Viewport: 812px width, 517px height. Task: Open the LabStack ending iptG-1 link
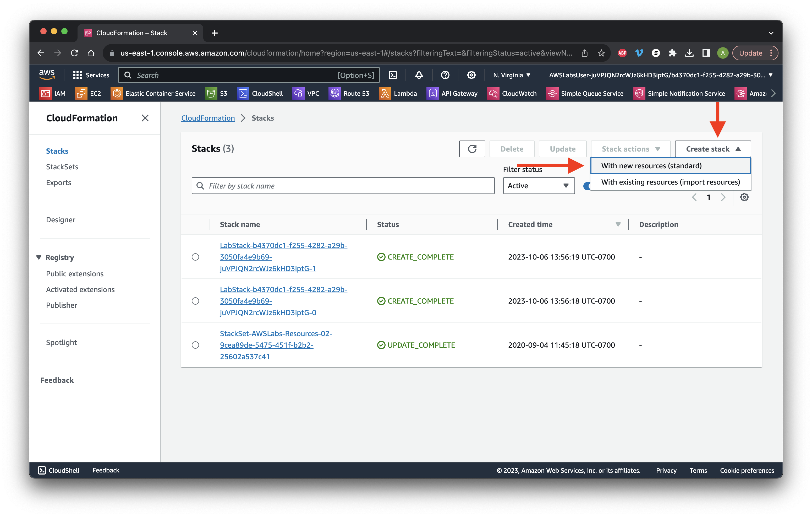pyautogui.click(x=284, y=257)
